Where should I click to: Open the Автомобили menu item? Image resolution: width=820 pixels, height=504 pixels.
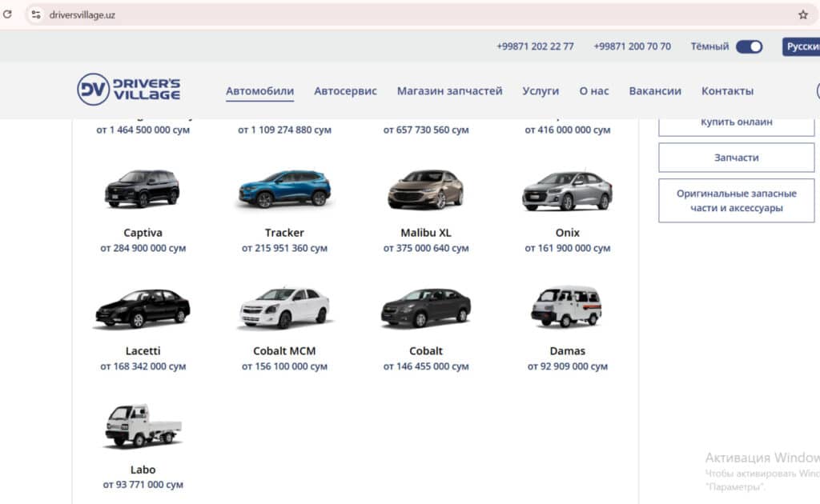[259, 91]
